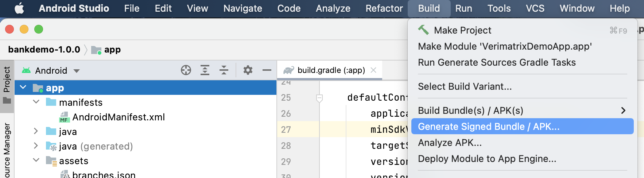Open the Apple menu
Screen dimensions: 644x178
(19, 8)
